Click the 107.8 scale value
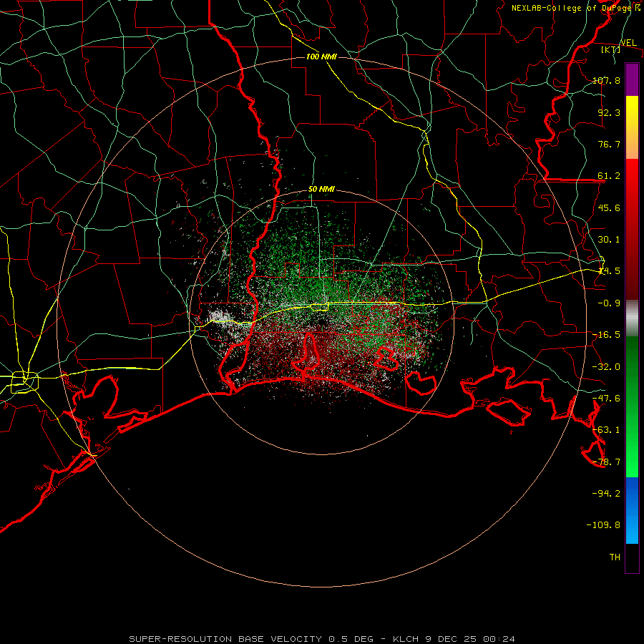 click(606, 80)
